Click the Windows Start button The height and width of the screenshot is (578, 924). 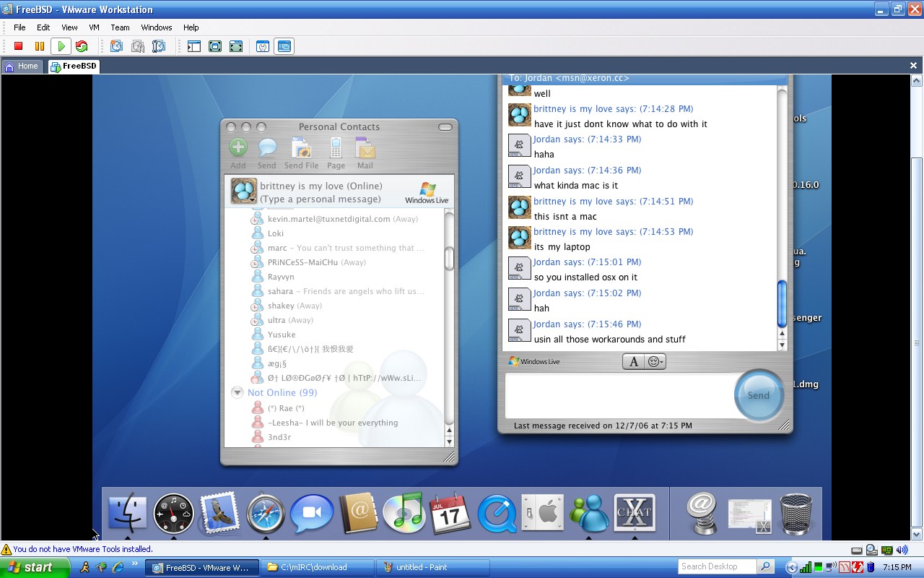35,567
